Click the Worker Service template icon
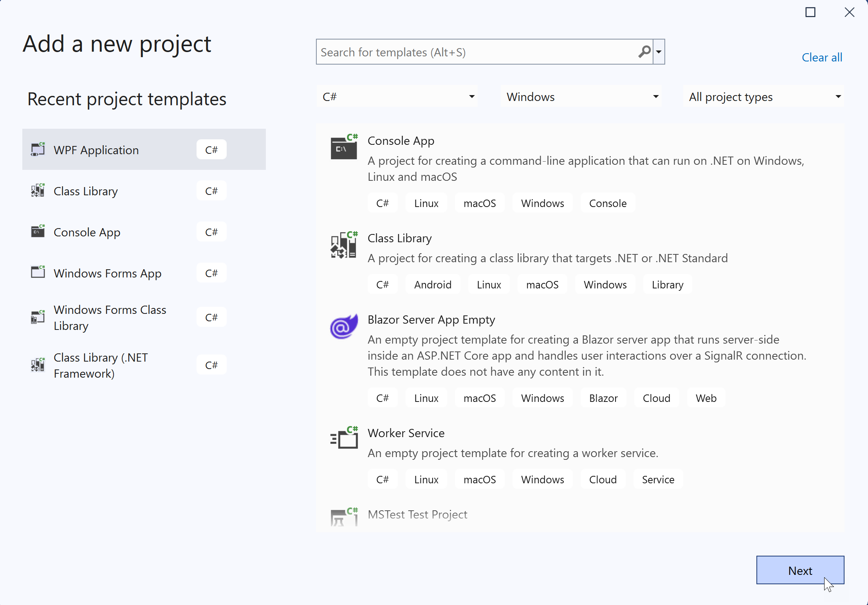This screenshot has width=868, height=605. coord(343,439)
